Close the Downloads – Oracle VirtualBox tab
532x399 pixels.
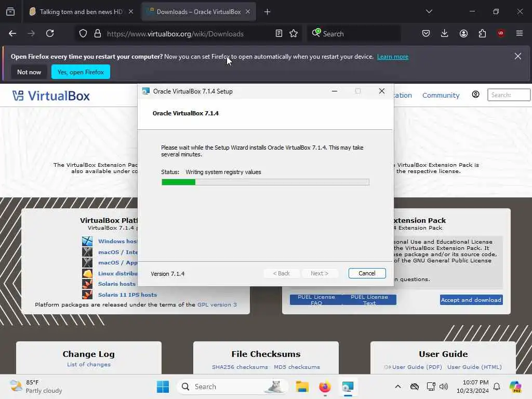pyautogui.click(x=248, y=11)
